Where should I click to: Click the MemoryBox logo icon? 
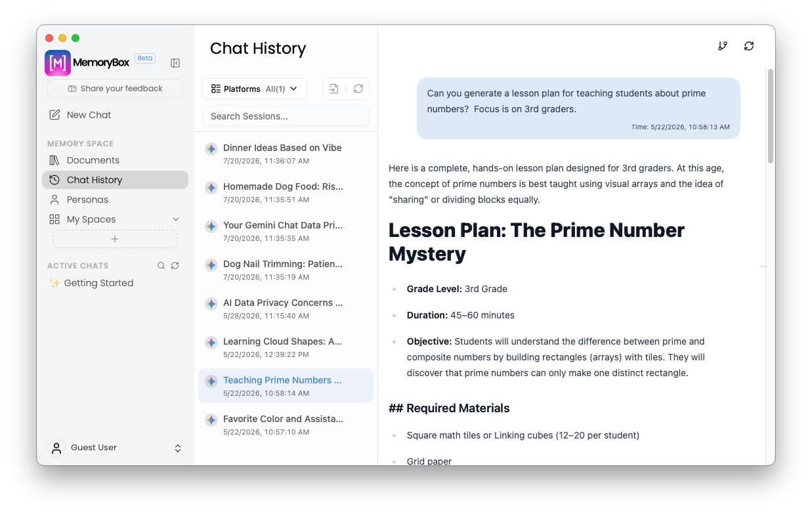(x=58, y=63)
